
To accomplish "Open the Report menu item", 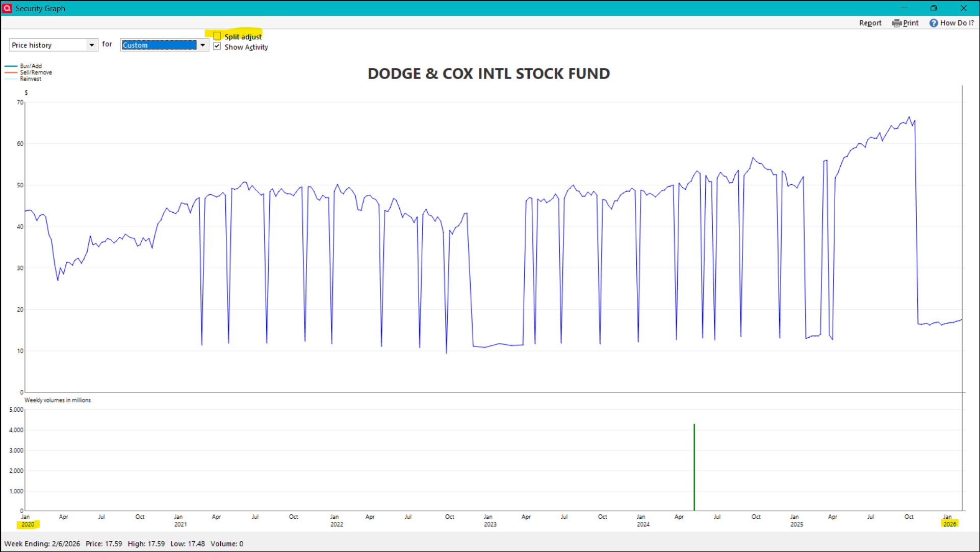I will pos(870,23).
